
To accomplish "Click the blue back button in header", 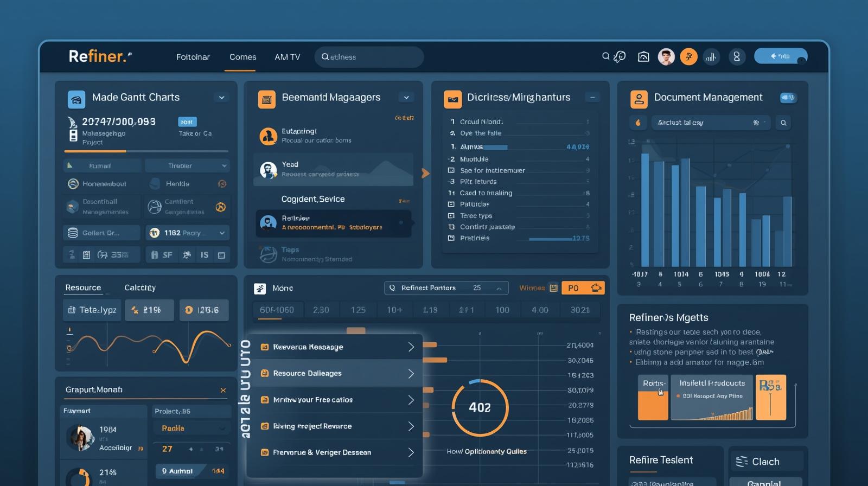I will [x=780, y=56].
